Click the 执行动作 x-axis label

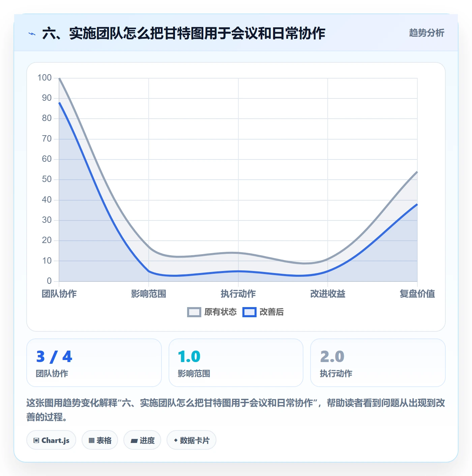238,294
